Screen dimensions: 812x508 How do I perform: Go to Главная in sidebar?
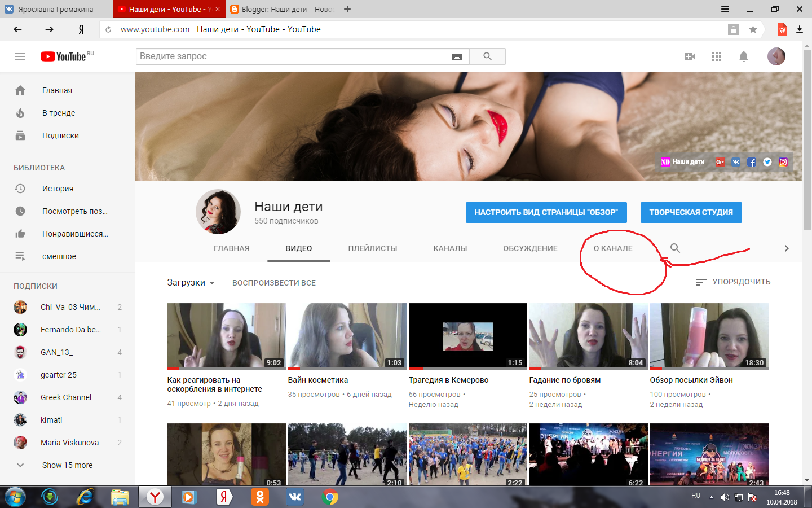[x=68, y=90]
